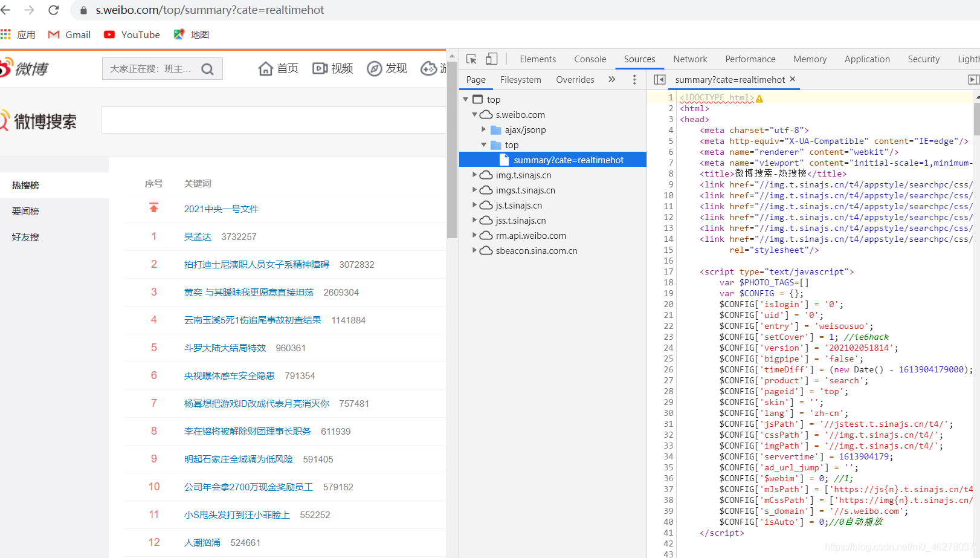Image resolution: width=980 pixels, height=558 pixels.
Task: Toggle device toolbar icon in DevTools
Action: coord(492,59)
